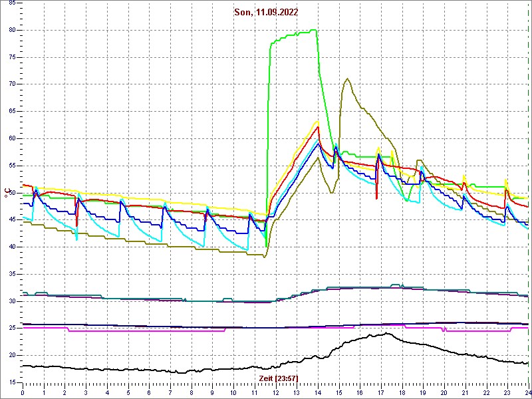Click the 50 value on temperature axis
This screenshot has width=532, height=399.
(11, 193)
